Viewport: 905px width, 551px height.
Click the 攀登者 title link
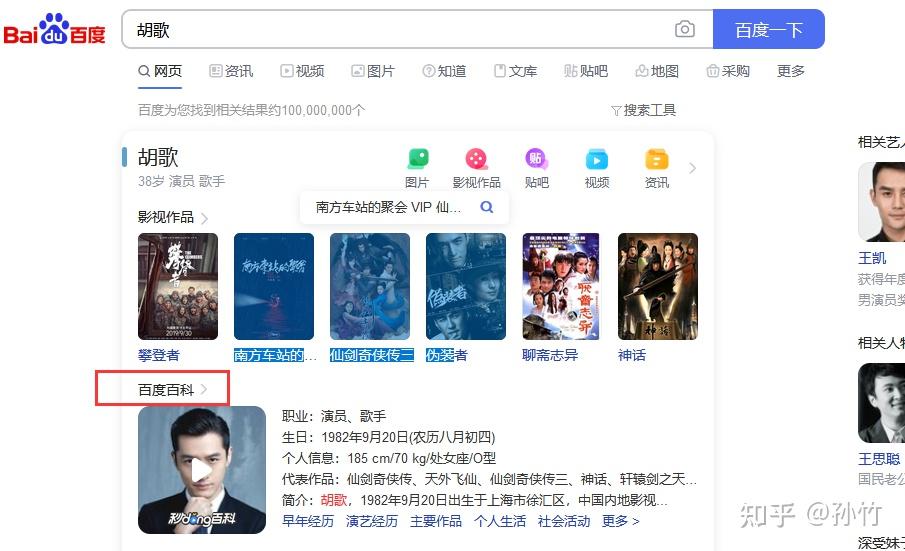(159, 355)
